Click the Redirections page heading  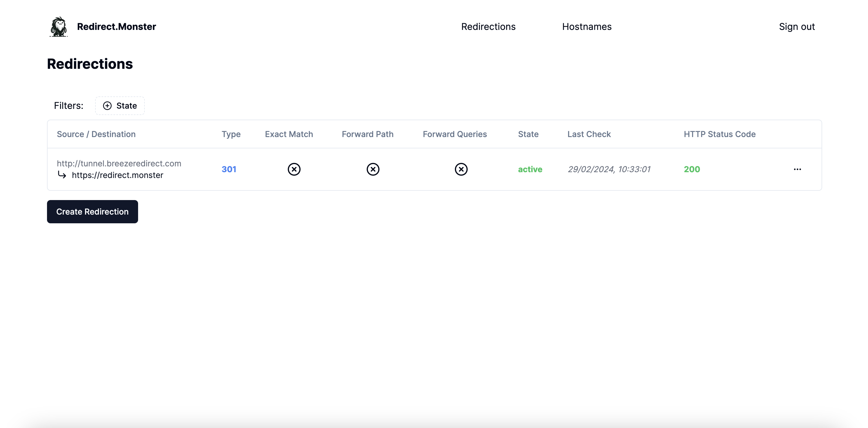90,64
